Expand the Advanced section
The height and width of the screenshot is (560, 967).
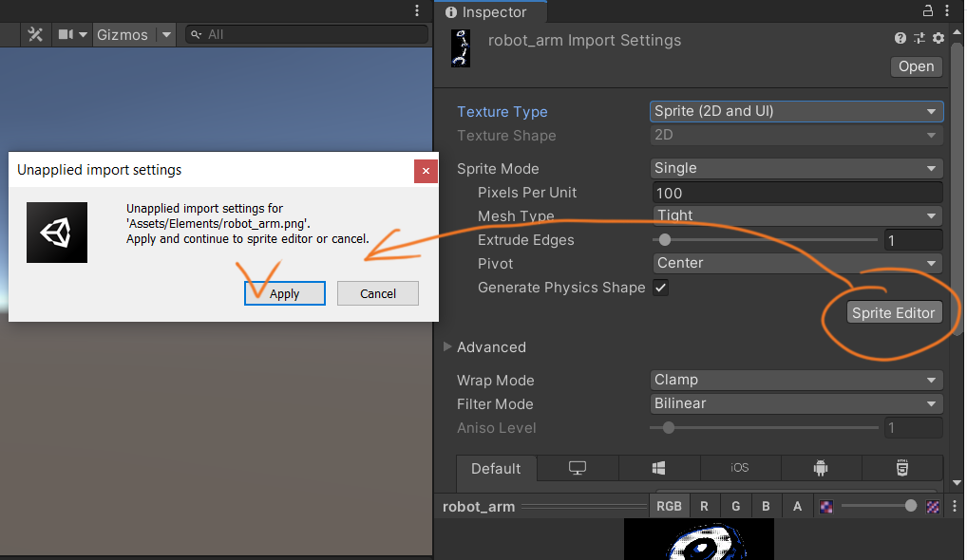click(x=448, y=347)
